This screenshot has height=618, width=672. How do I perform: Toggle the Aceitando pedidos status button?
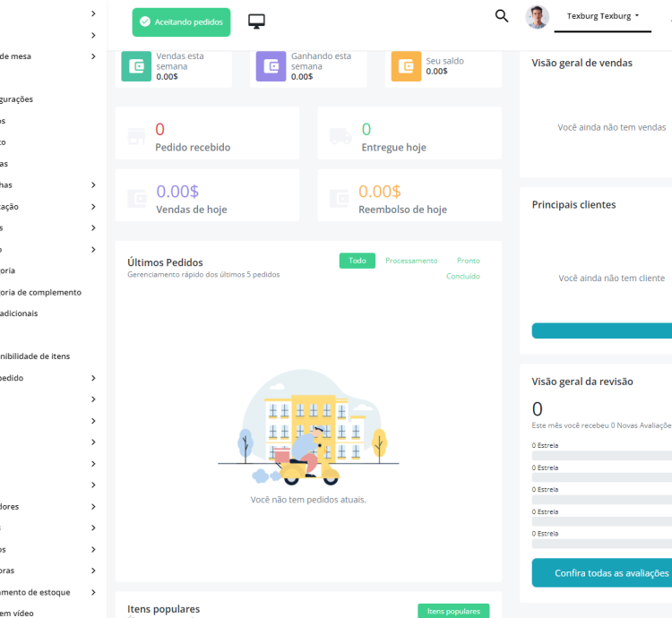click(181, 21)
